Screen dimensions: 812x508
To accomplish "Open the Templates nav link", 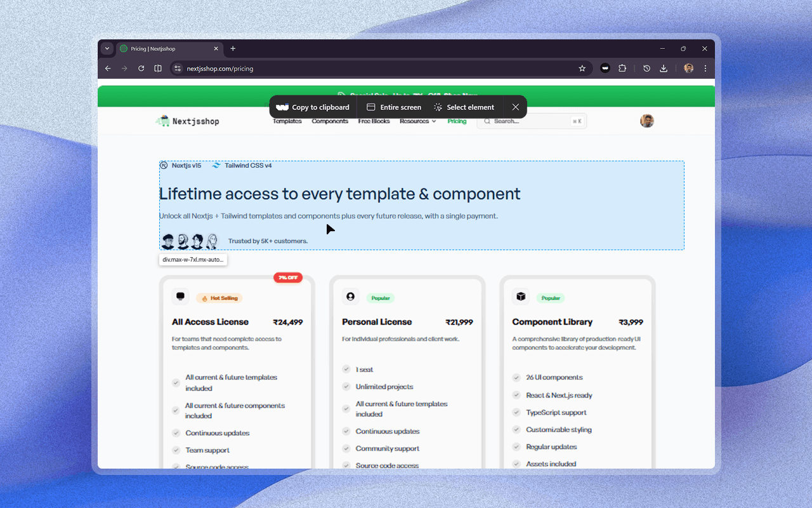I will tap(287, 121).
